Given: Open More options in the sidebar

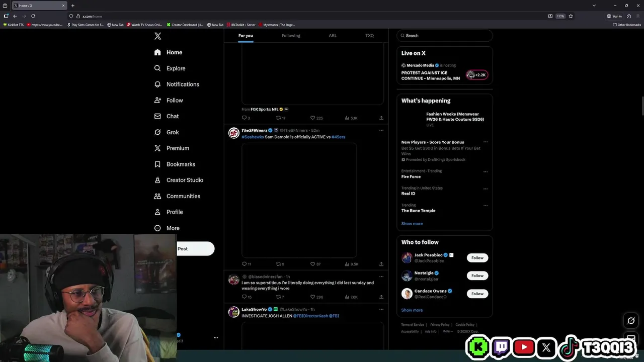Looking at the screenshot, I should [x=167, y=228].
